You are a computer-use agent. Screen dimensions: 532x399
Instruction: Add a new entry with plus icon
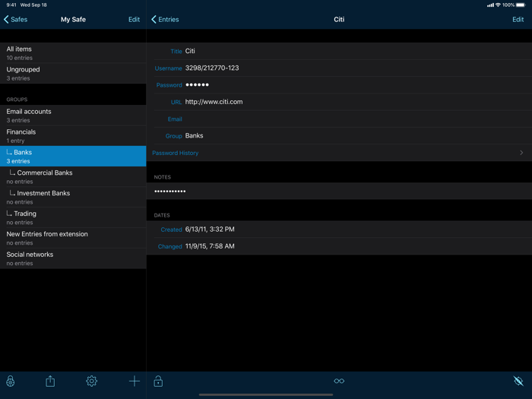[135, 381]
